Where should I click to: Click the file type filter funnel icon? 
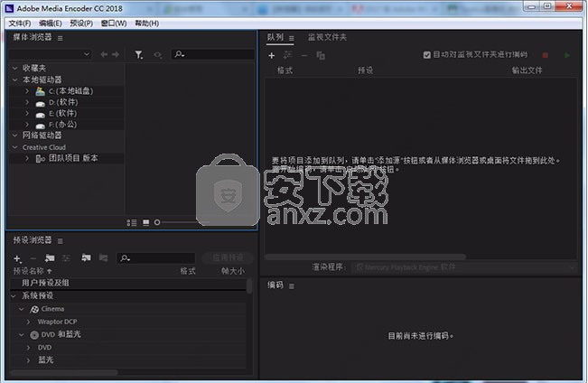(139, 55)
